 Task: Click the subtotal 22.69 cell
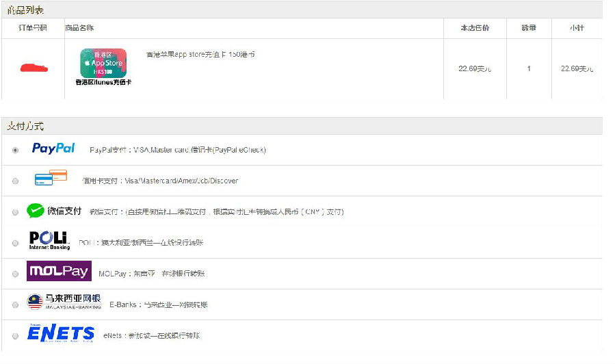coord(577,69)
